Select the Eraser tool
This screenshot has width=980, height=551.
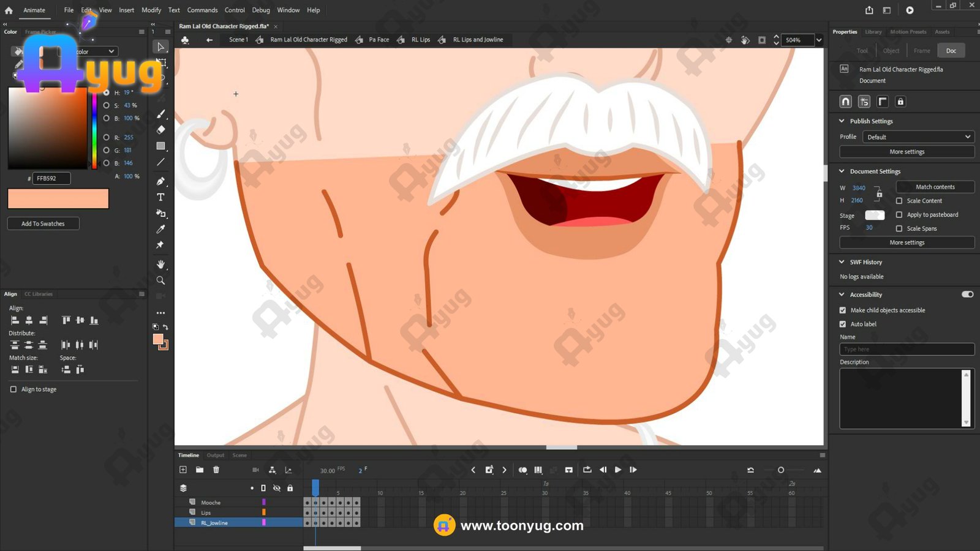[160, 130]
